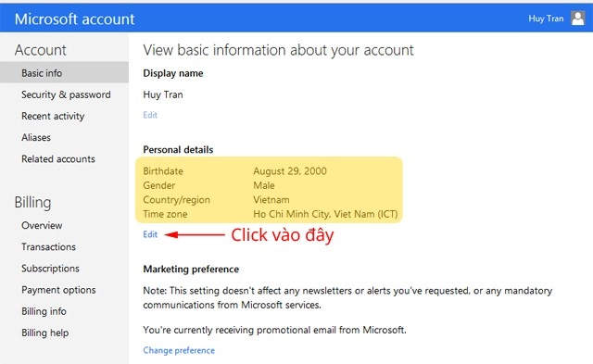
Task: Open Billing help
Action: pyautogui.click(x=45, y=333)
